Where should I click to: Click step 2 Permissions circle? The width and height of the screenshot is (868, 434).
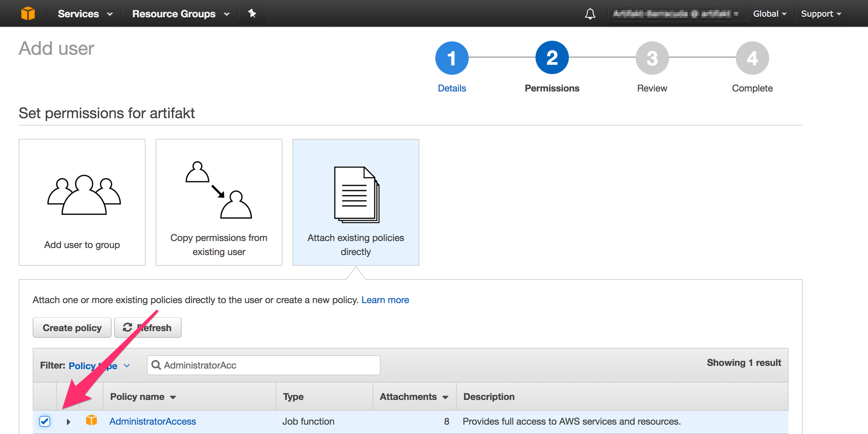[552, 58]
